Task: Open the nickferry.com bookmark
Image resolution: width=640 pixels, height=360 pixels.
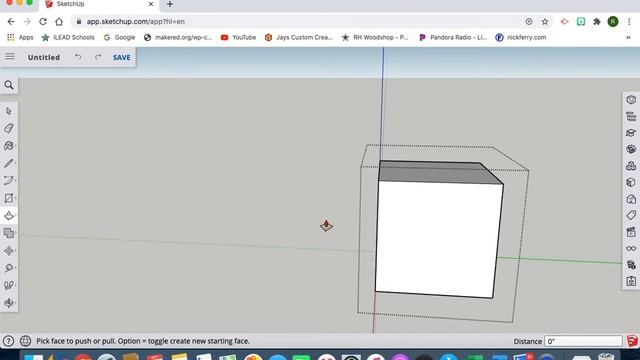Action: (521, 38)
